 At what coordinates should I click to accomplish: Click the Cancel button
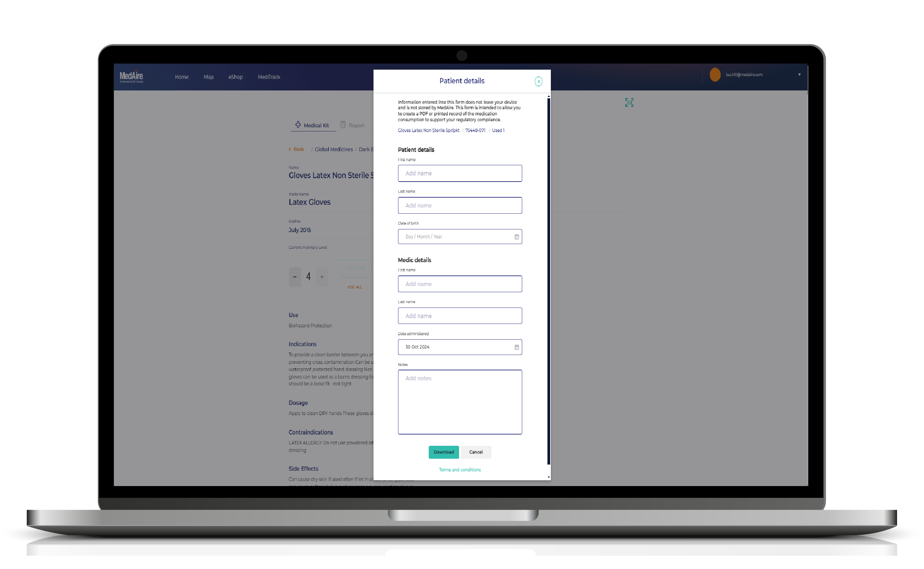pyautogui.click(x=475, y=452)
